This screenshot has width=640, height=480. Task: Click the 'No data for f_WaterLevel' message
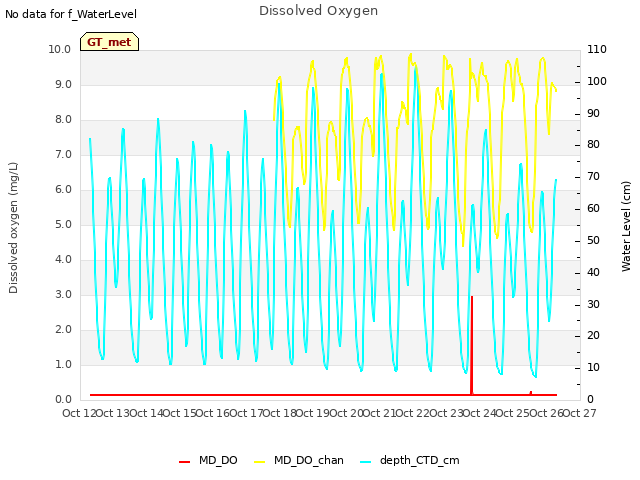tap(71, 14)
